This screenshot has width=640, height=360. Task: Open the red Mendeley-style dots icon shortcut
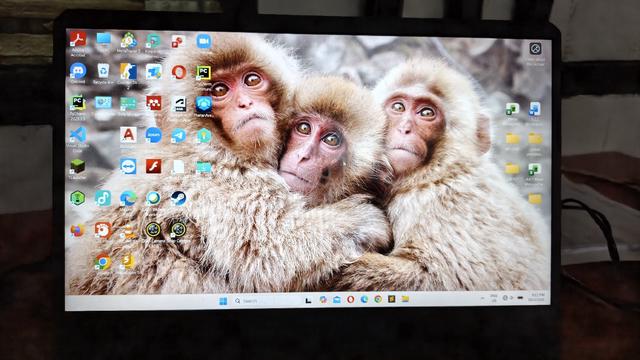153,103
